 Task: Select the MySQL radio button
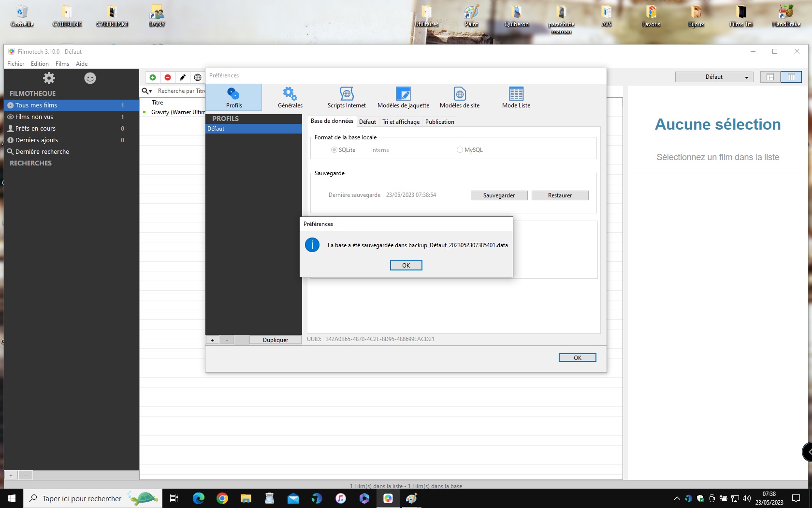click(x=460, y=150)
